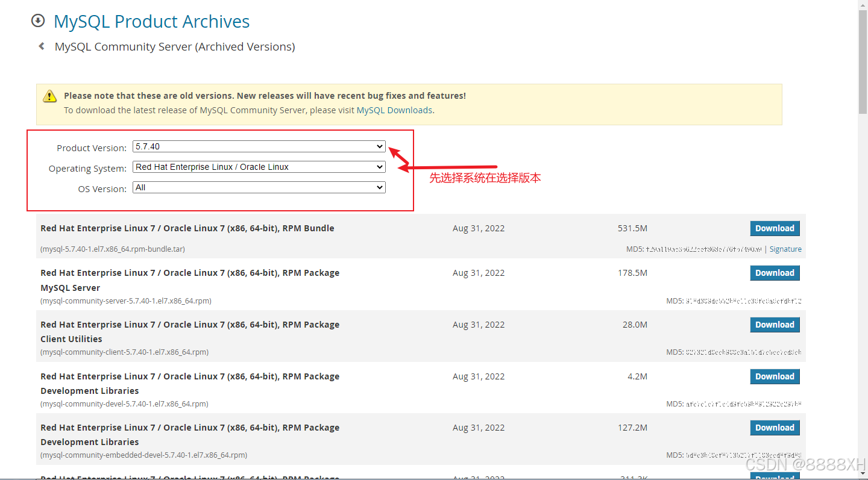Select filename mysql-community-devel-5.7.40-1.el7.x86_64.rpm
Viewport: 868px width, 480px height.
point(124,404)
